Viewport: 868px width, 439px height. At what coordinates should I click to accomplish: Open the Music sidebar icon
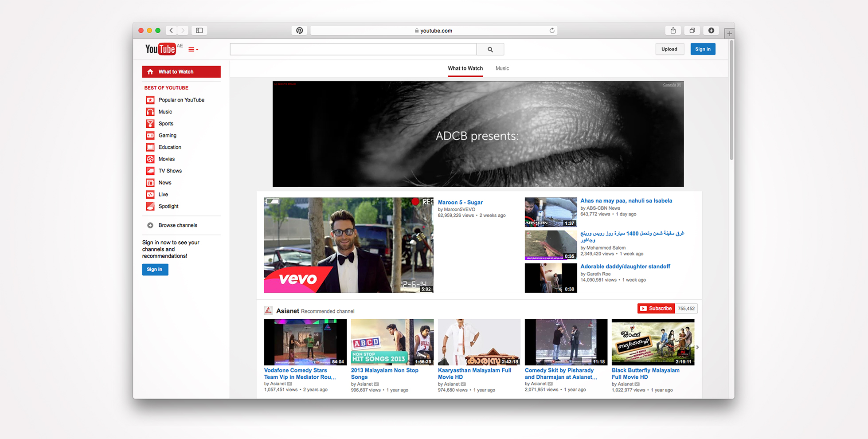150,112
